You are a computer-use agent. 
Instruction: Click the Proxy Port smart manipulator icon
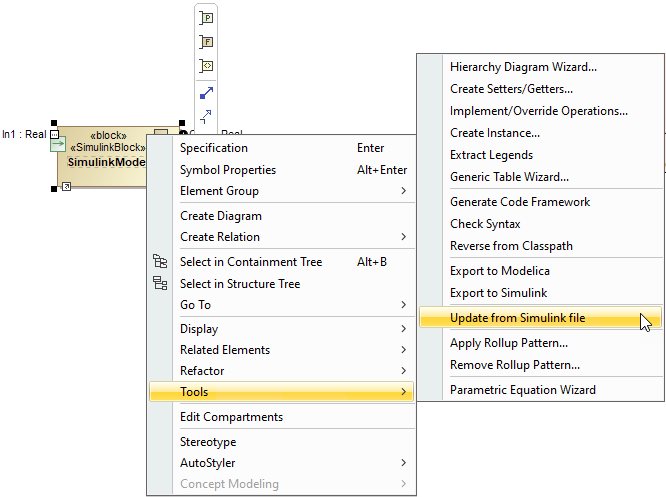207,18
